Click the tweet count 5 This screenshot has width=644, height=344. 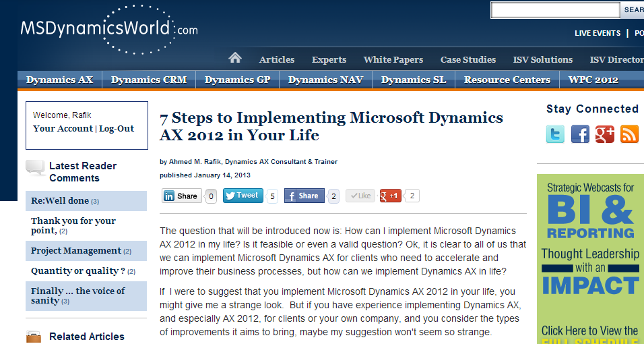[x=272, y=196]
